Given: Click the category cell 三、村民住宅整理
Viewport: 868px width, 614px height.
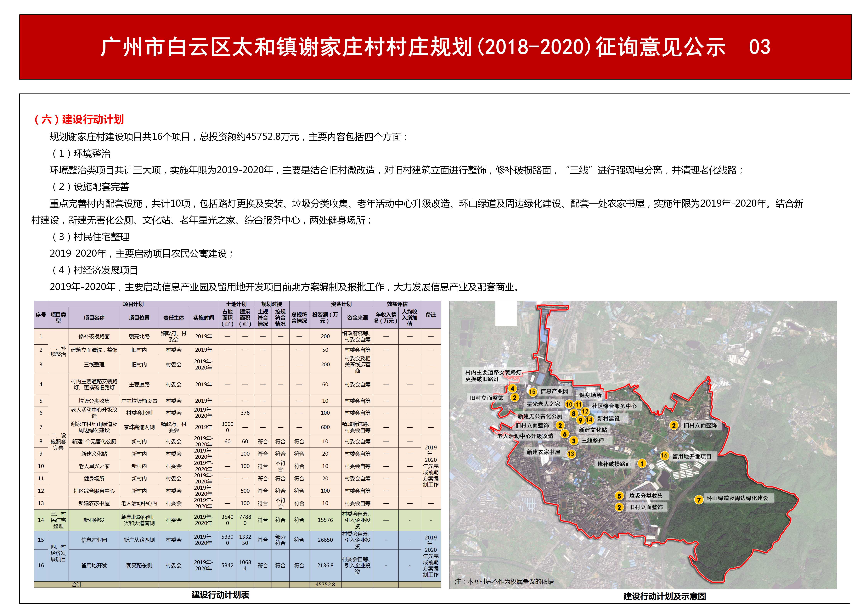Looking at the screenshot, I should point(58,520).
